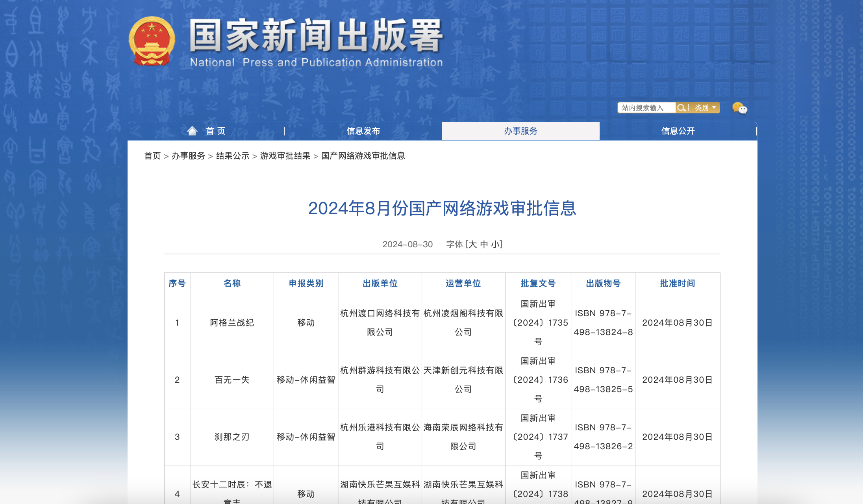This screenshot has height=504, width=863.
Task: Click the search magnifier icon
Action: tap(682, 107)
